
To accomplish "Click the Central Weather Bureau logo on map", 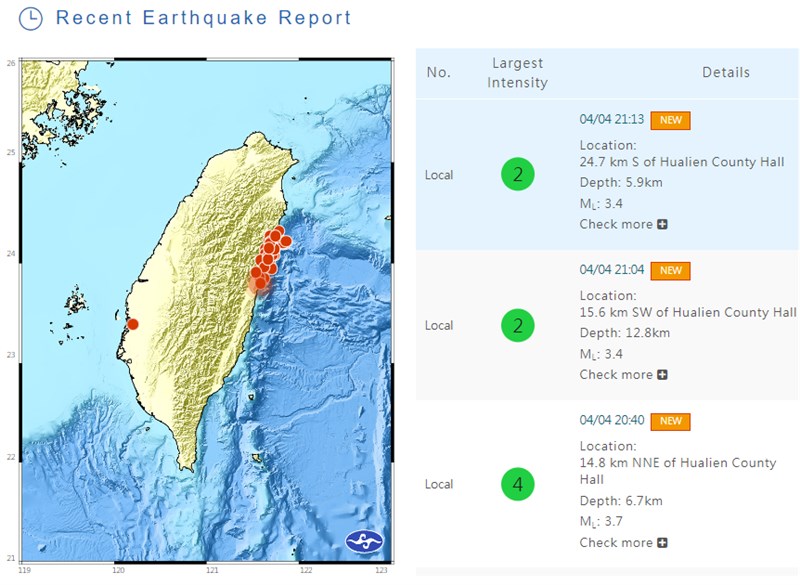I will tap(364, 541).
